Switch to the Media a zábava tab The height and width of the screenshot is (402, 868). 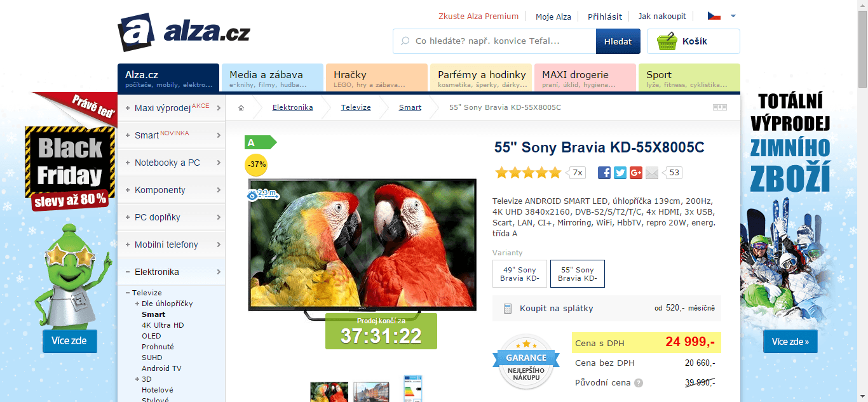tap(272, 77)
